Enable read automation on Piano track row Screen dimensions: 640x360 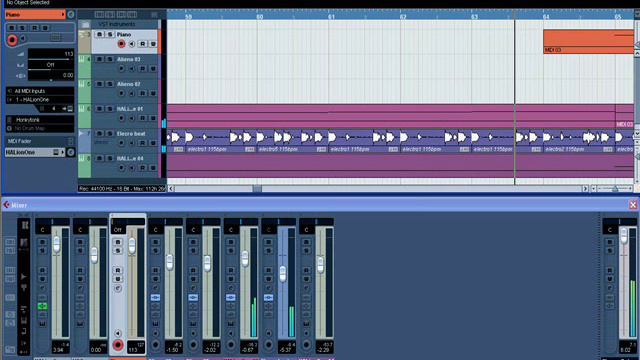click(x=142, y=44)
